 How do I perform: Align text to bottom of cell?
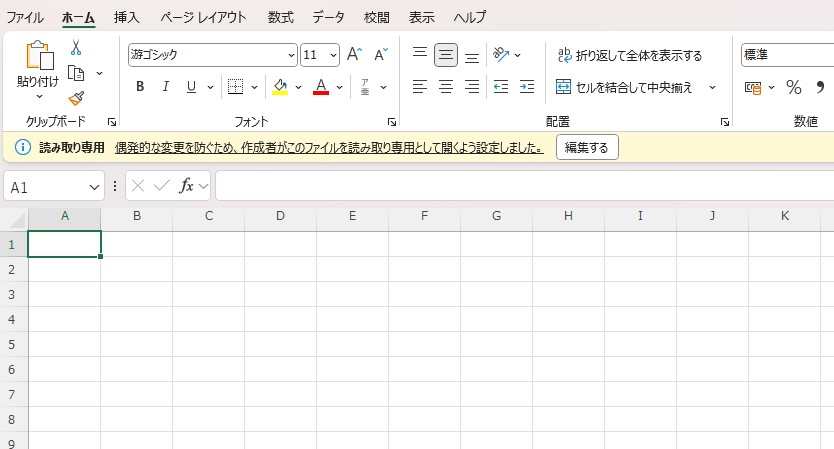(472, 55)
